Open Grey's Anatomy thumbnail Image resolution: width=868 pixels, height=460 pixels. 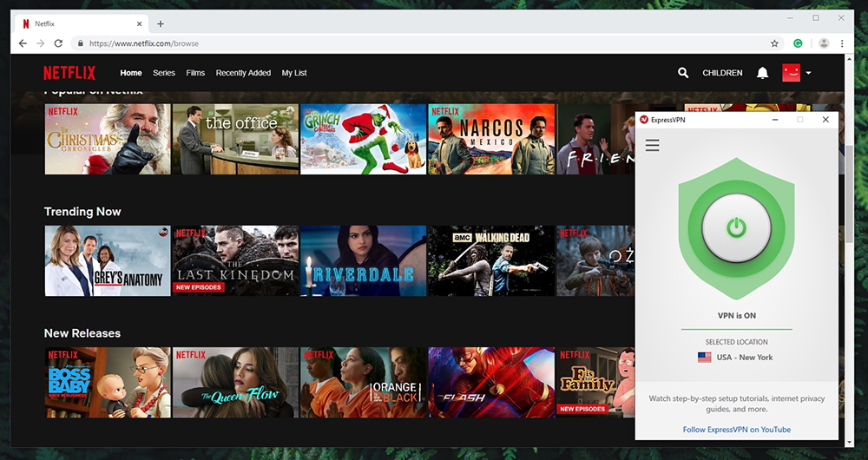coord(108,260)
